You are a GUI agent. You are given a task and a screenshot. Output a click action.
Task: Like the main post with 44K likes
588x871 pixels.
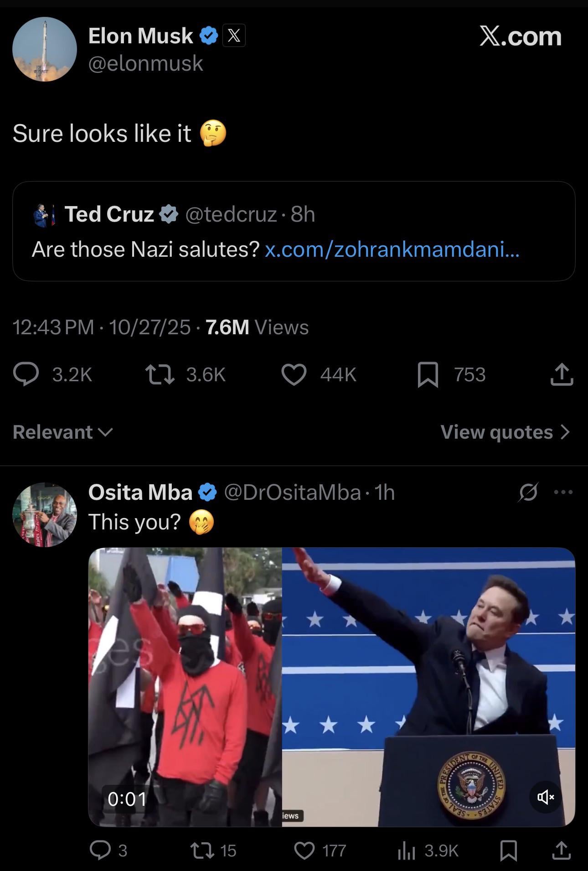[294, 375]
